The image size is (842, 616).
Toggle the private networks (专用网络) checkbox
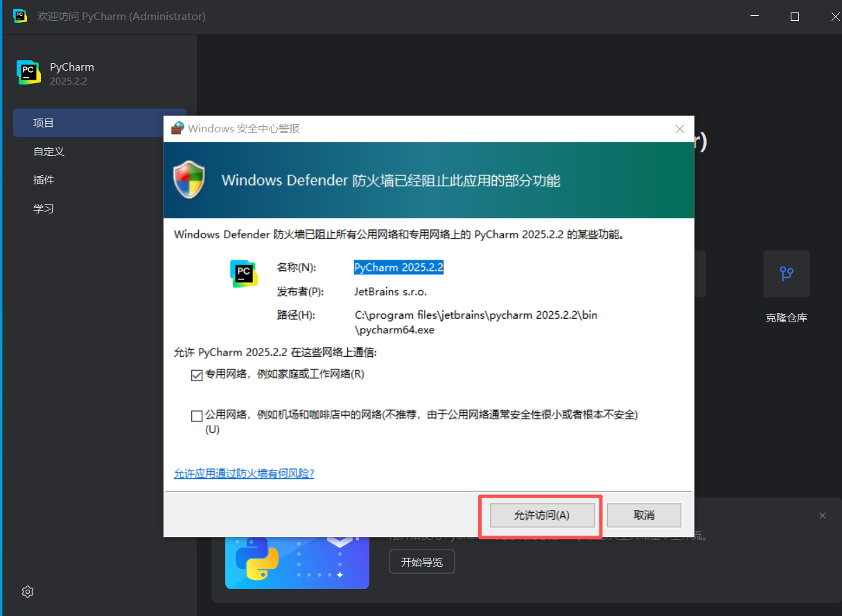[x=197, y=375]
